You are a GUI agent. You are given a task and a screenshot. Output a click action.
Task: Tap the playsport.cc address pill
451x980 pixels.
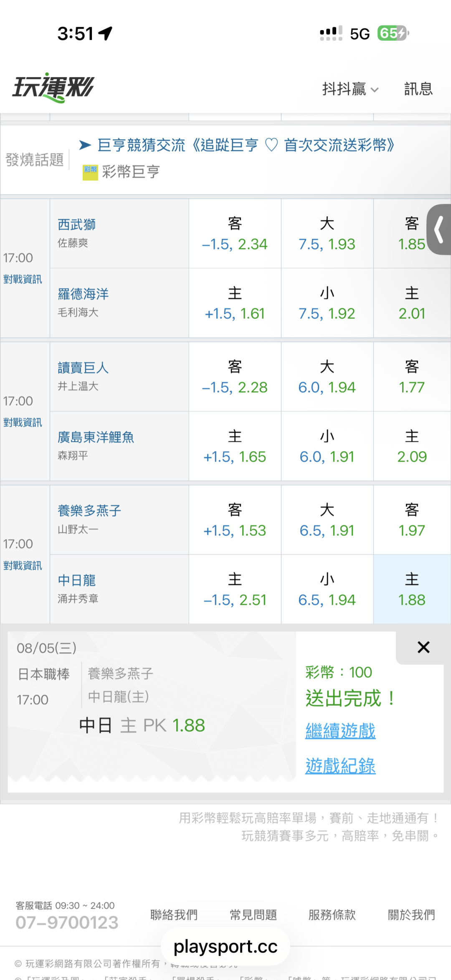225,946
